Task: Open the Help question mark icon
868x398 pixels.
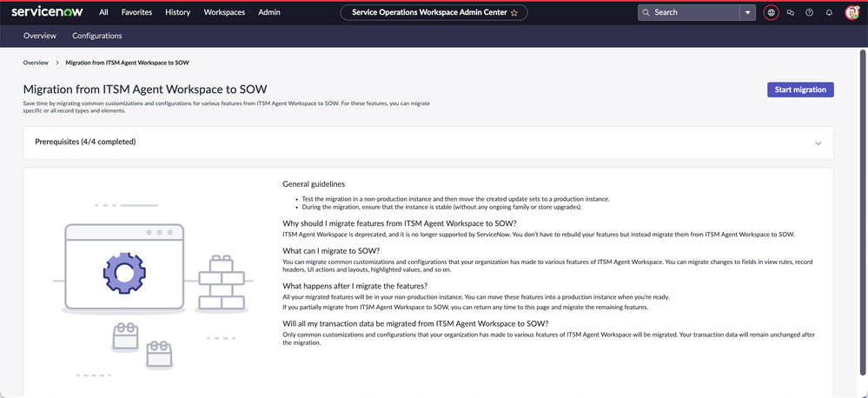Action: (809, 13)
